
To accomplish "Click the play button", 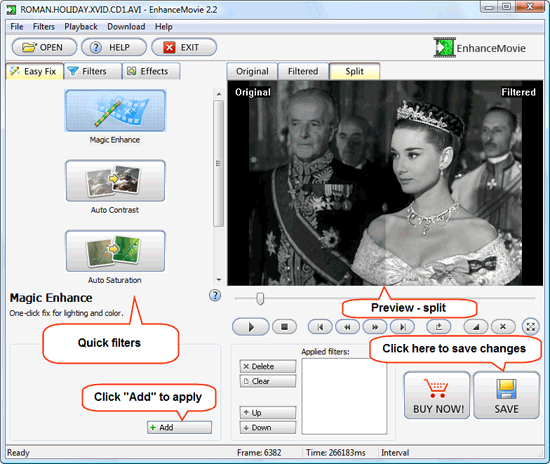I will click(x=251, y=327).
